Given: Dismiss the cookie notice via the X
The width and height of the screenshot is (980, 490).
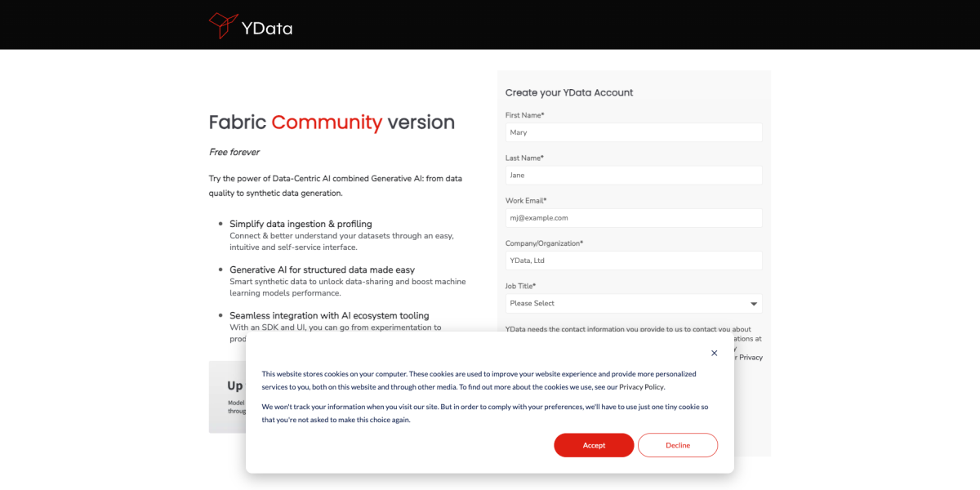Looking at the screenshot, I should 714,353.
